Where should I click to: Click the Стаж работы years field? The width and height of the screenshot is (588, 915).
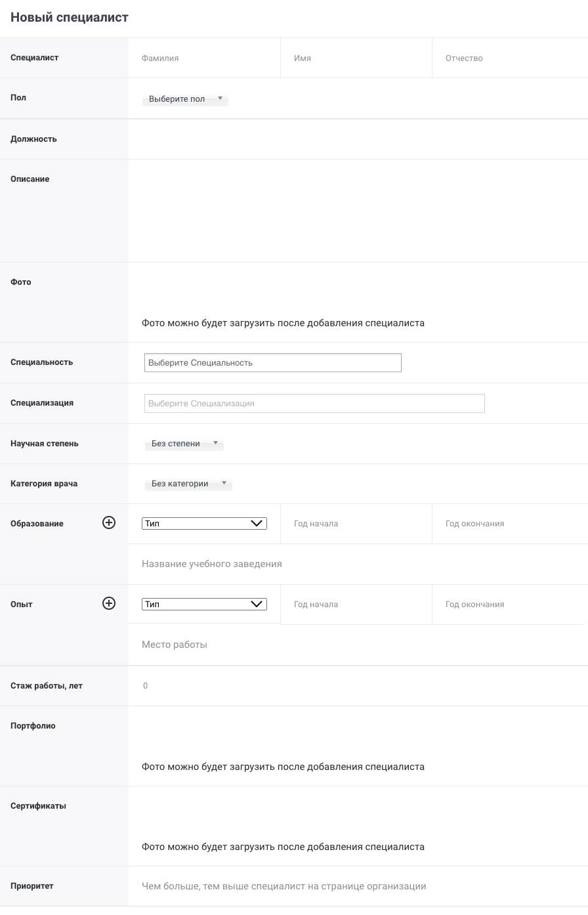[x=358, y=686]
